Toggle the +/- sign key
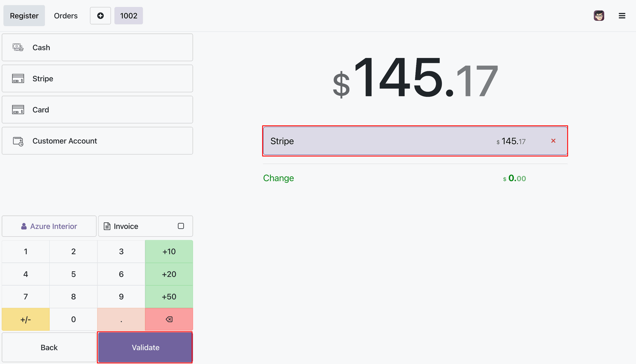The image size is (636, 364). pyautogui.click(x=26, y=319)
